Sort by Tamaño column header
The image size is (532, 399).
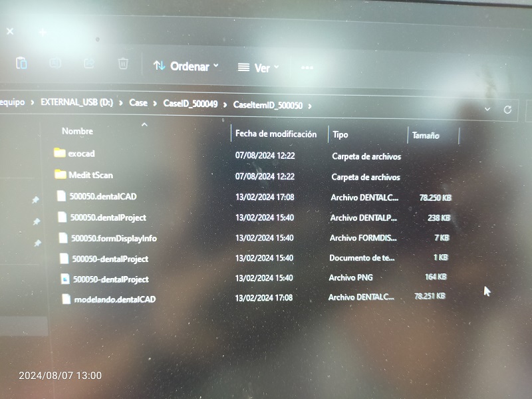[426, 136]
